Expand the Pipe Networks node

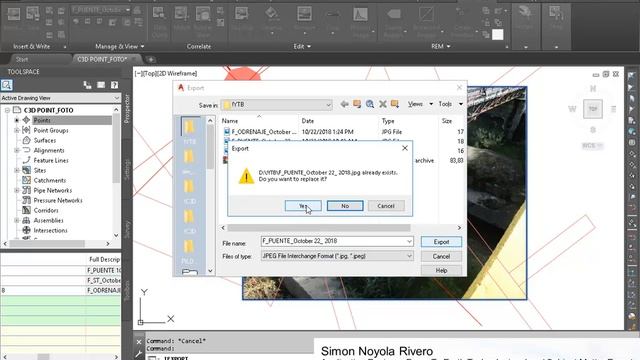17,190
